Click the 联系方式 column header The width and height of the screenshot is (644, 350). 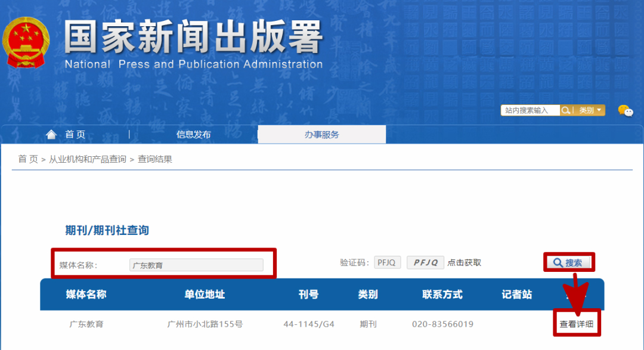point(442,295)
